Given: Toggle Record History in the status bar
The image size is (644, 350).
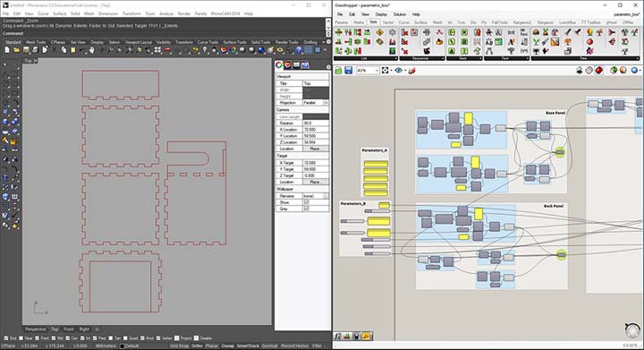Looking at the screenshot, I should (294, 346).
